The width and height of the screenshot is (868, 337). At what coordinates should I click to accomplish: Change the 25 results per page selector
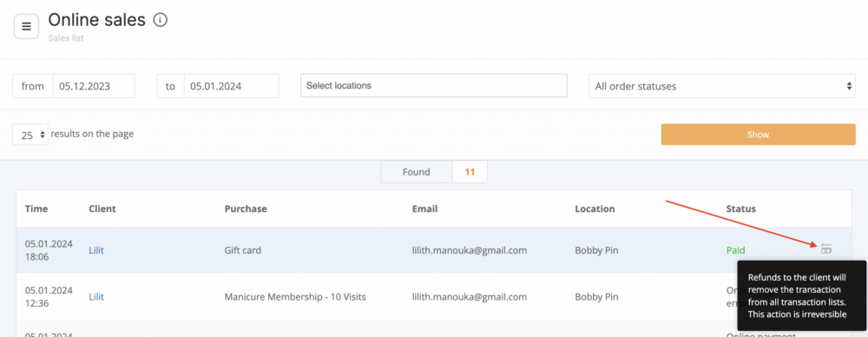(30, 135)
